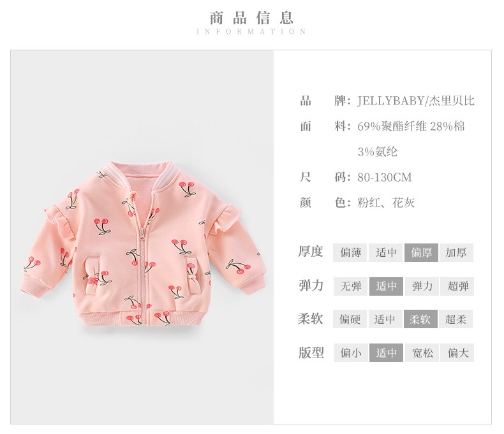
Task: Click the 商品信息 section heading
Action: (251, 18)
